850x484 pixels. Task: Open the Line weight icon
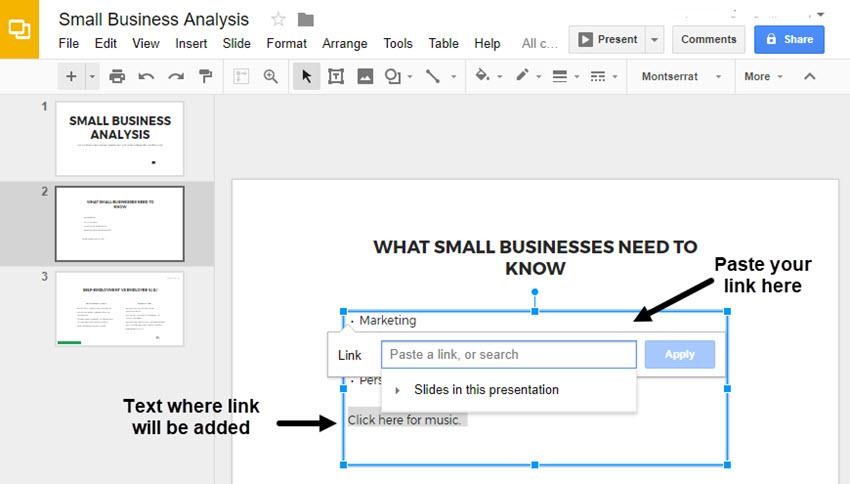tap(559, 76)
